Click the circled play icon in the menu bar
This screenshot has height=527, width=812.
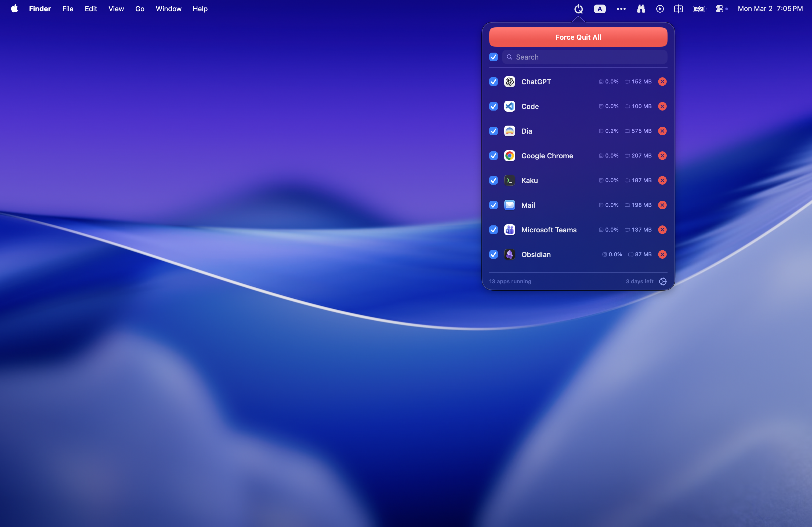659,9
